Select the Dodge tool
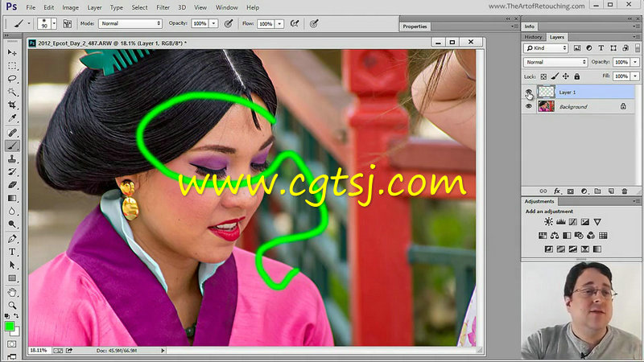The image size is (644, 362). tap(12, 224)
